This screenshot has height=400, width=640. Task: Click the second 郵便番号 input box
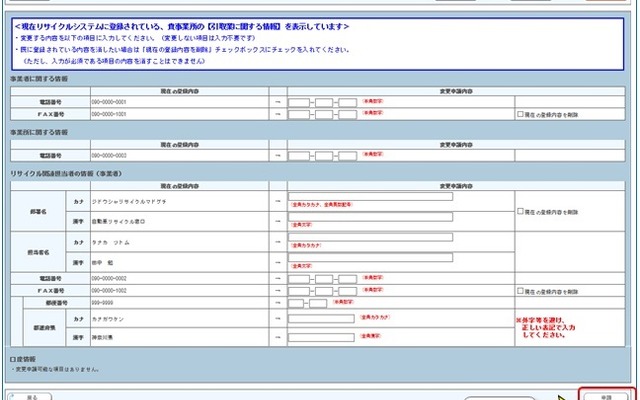[x=318, y=303]
